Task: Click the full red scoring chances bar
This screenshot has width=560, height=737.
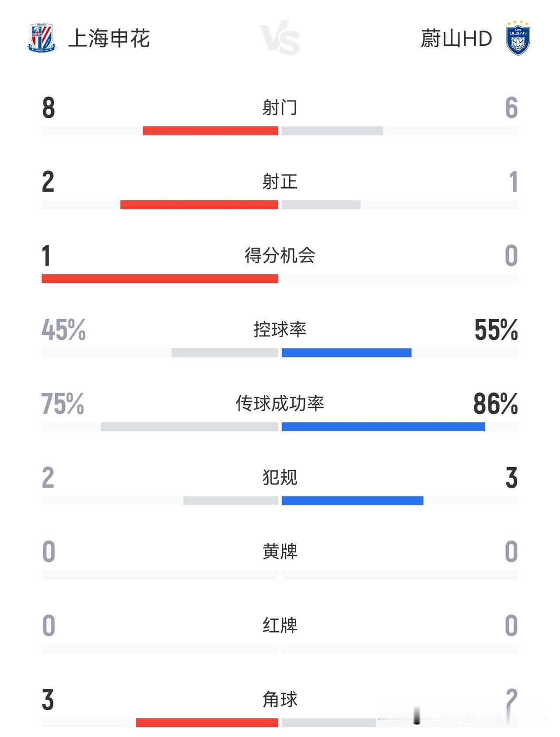Action: [x=160, y=279]
